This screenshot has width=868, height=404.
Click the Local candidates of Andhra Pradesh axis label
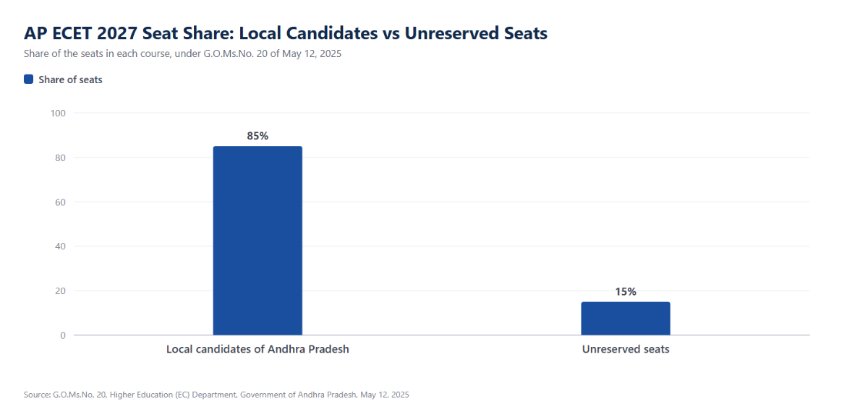click(258, 349)
